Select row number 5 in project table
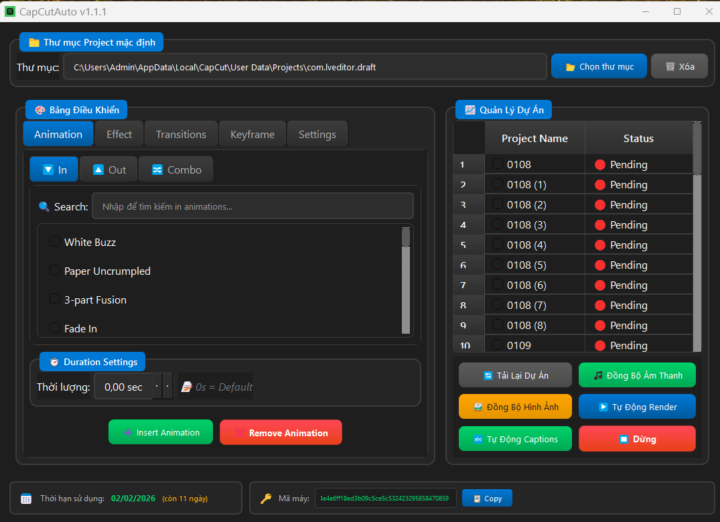 click(x=469, y=245)
